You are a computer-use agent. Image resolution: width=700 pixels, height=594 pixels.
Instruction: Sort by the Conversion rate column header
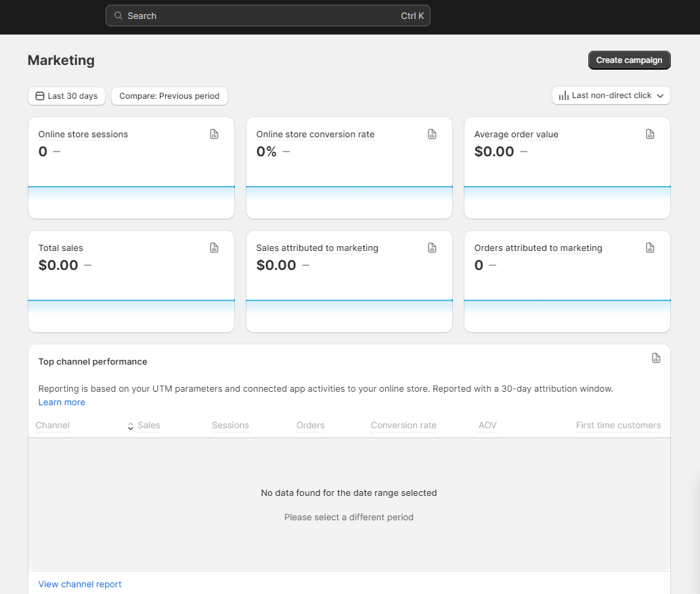coord(403,426)
